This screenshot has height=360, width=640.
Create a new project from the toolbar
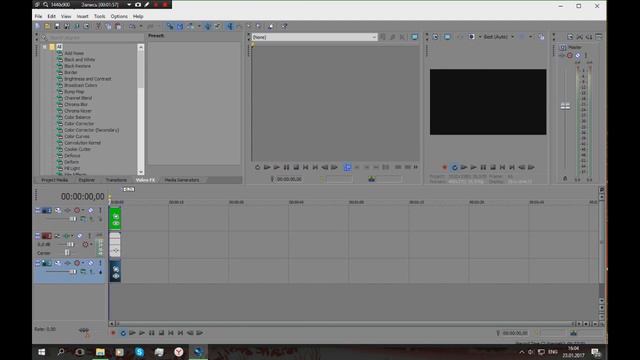pos(37,27)
